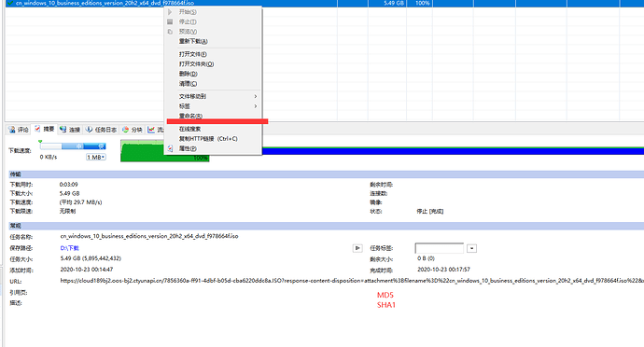
Task: Click the Preview (预览) icon in context menu
Action: click(x=170, y=32)
